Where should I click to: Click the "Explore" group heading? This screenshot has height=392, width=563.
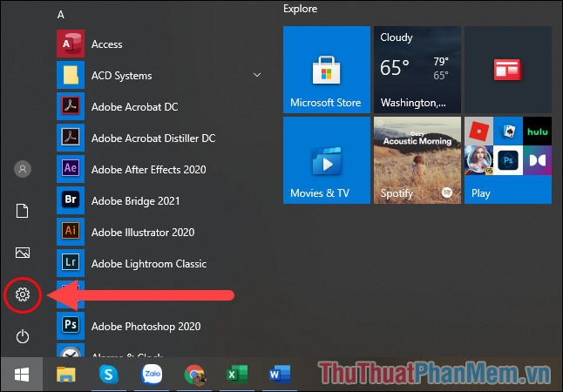pyautogui.click(x=300, y=9)
